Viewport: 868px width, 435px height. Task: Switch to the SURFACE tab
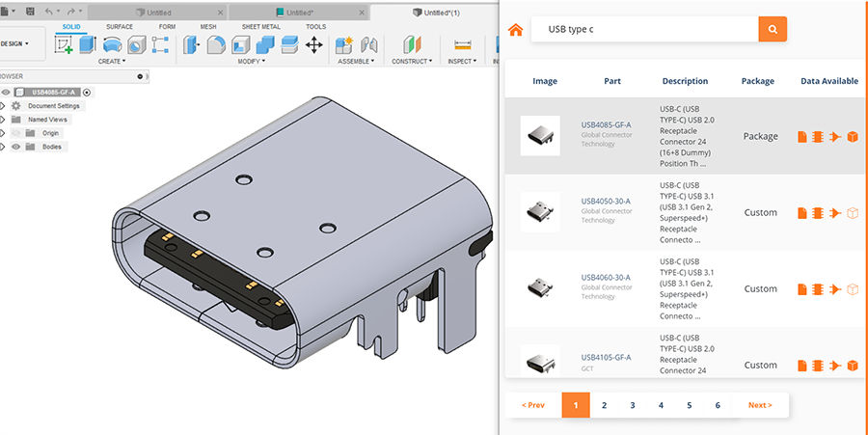coord(120,26)
